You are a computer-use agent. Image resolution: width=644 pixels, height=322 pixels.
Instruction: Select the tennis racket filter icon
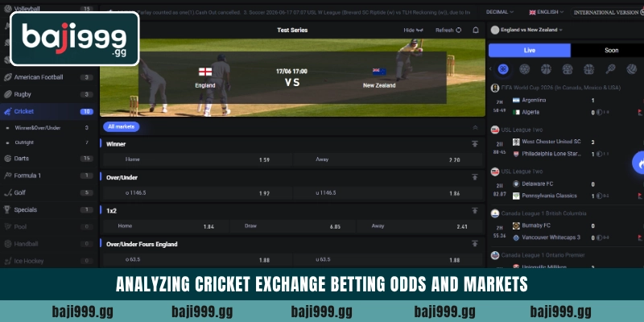tap(610, 69)
